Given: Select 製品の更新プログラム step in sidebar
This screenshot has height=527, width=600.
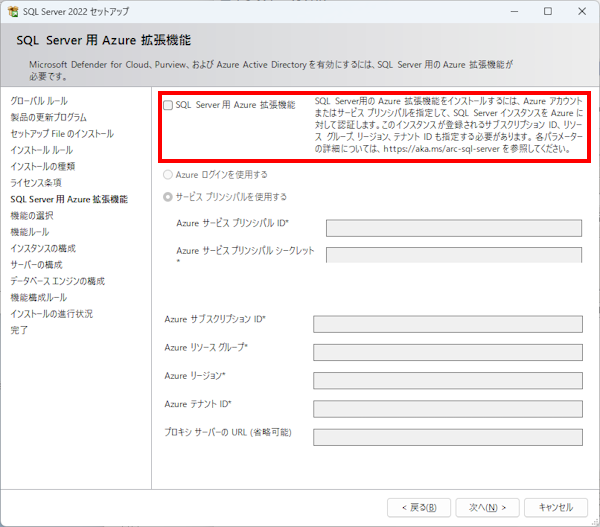Looking at the screenshot, I should pyautogui.click(x=49, y=117).
